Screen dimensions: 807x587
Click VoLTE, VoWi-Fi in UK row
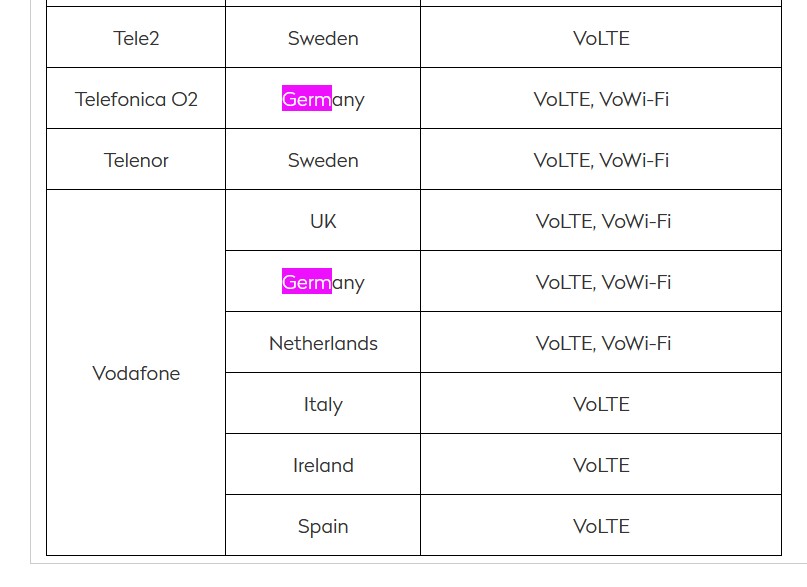[x=601, y=220]
